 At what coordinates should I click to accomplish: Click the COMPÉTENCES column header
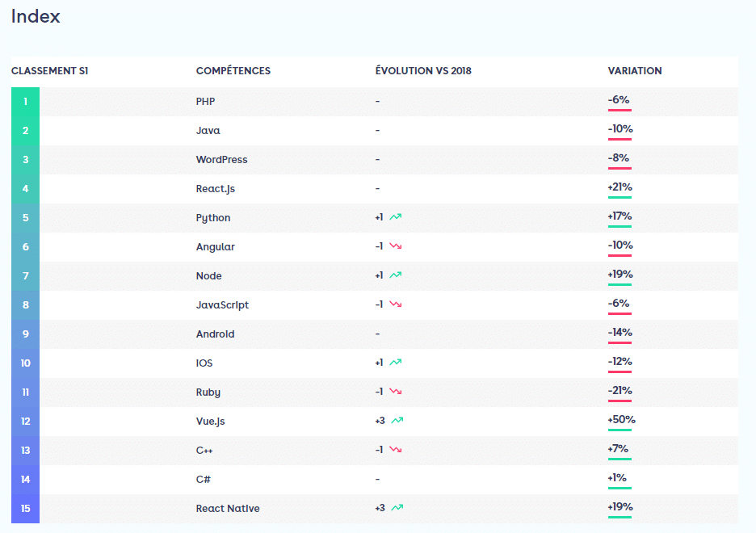(233, 71)
